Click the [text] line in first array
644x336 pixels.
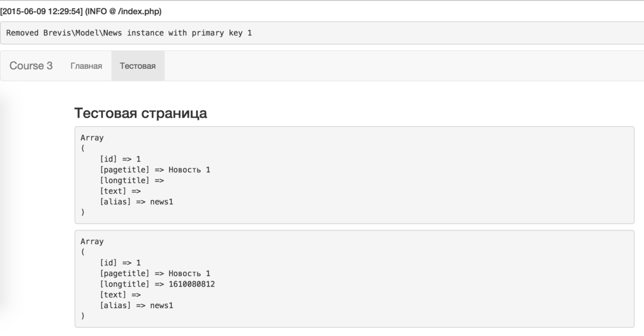(x=120, y=191)
